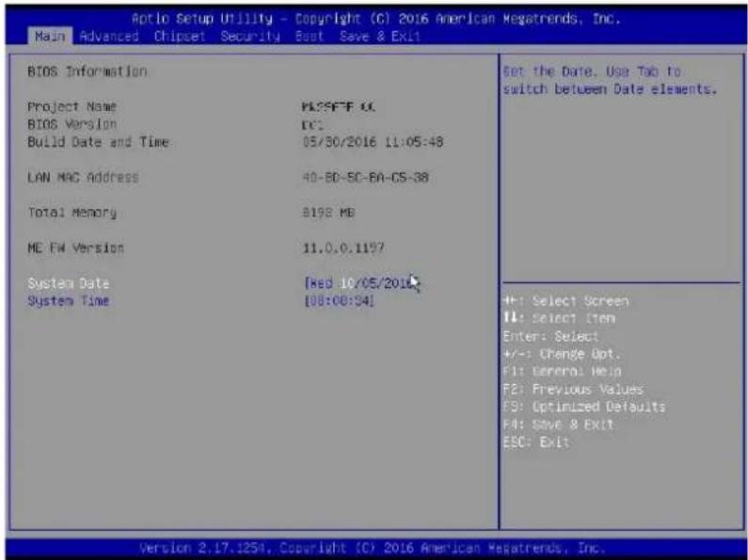Click the Build Date and Time label
Screen dimensions: 748x560
tap(98, 142)
